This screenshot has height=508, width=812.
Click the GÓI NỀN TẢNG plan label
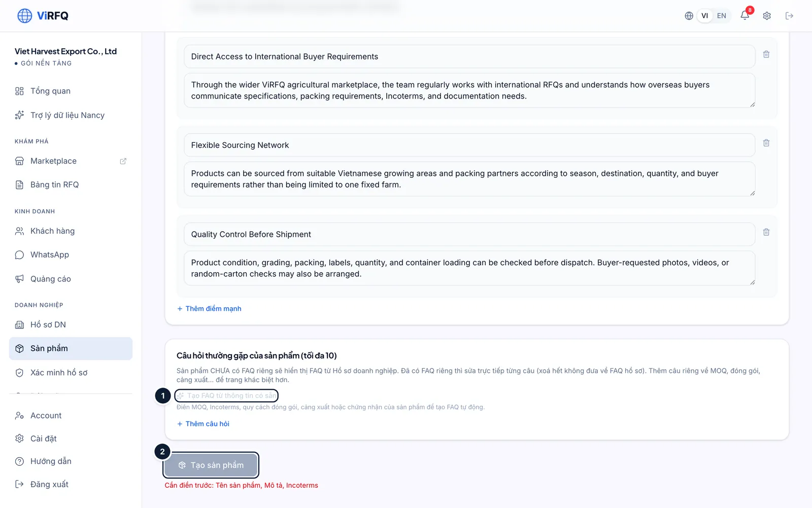(46, 63)
